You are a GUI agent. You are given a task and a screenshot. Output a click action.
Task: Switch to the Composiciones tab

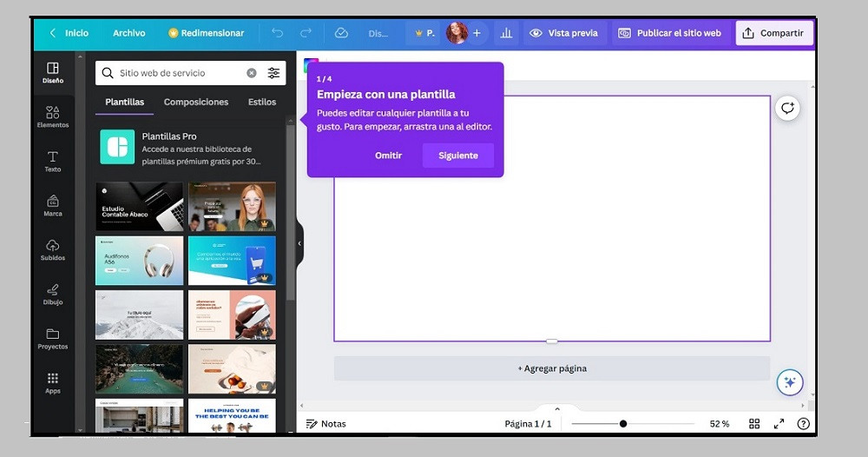point(196,103)
